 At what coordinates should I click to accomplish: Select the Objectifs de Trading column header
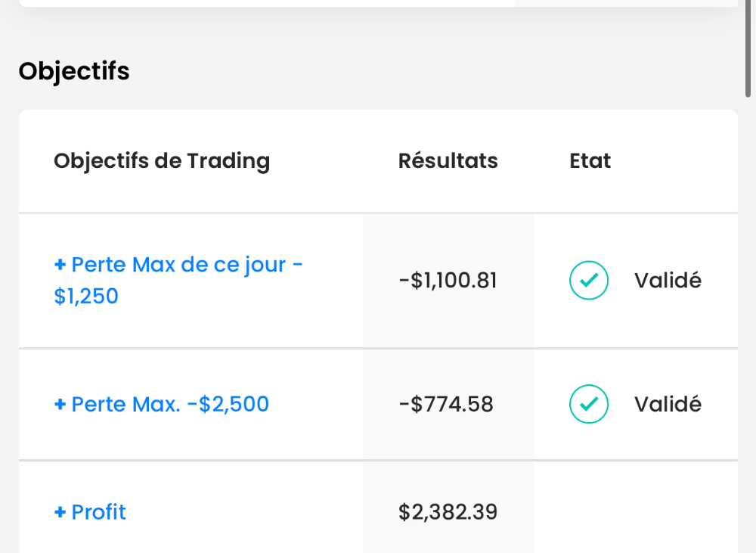[x=162, y=160]
